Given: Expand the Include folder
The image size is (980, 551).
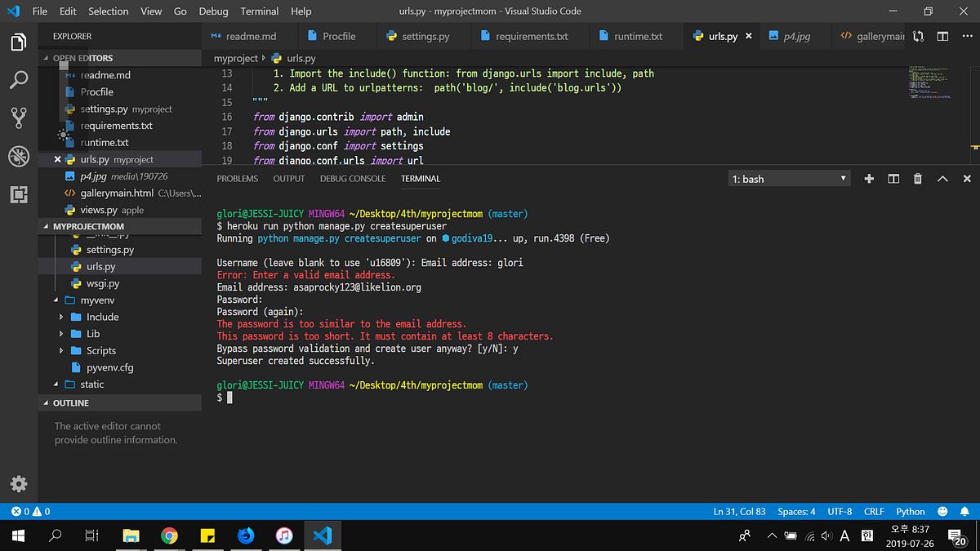Looking at the screenshot, I should pos(102,317).
